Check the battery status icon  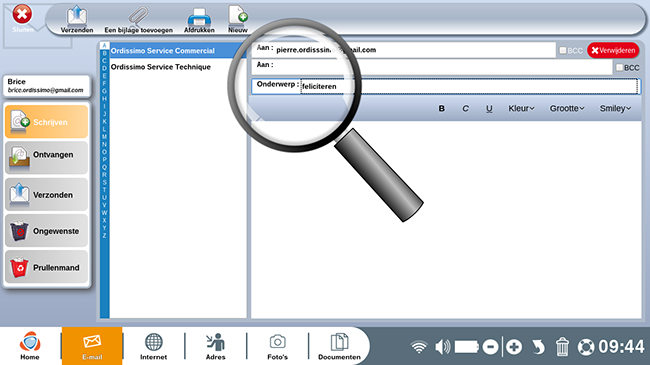pos(467,347)
